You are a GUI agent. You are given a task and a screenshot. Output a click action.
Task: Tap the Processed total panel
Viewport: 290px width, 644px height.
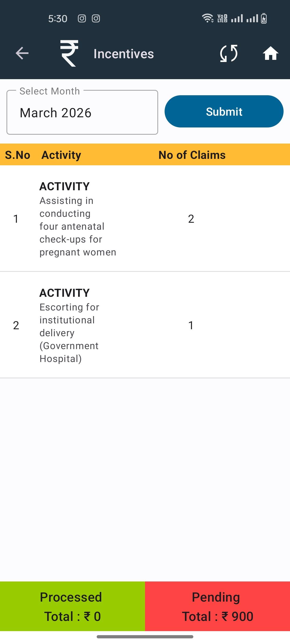pyautogui.click(x=73, y=606)
